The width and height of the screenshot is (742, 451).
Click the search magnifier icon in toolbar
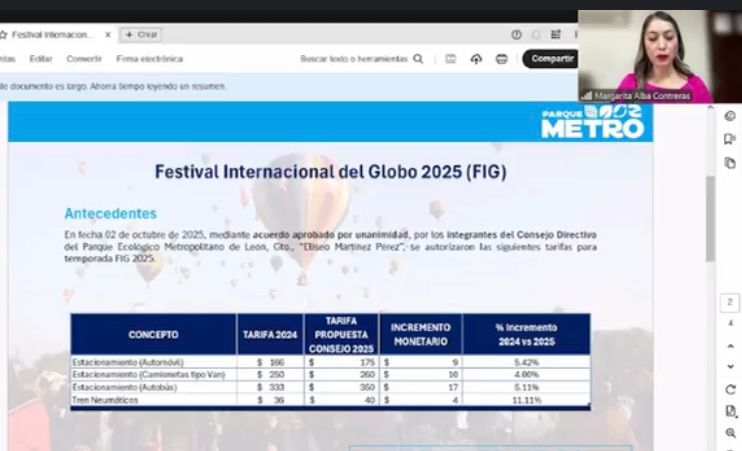[x=418, y=59]
